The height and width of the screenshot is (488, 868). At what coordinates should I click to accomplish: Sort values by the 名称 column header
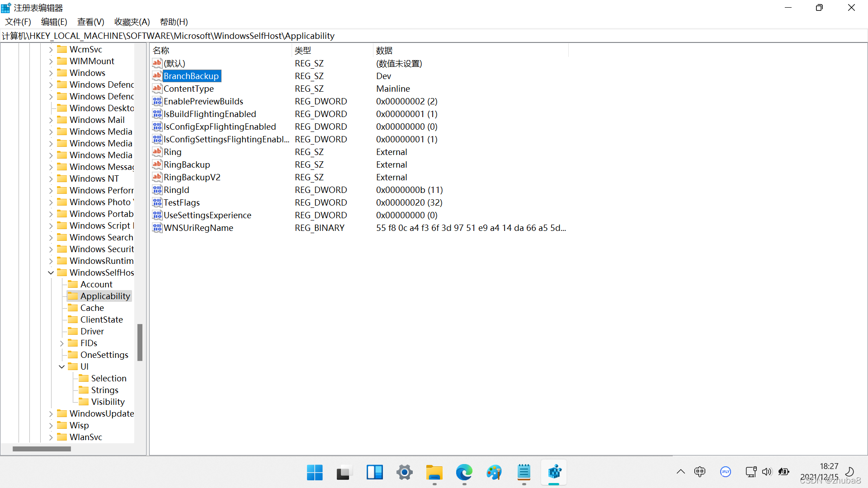pos(221,51)
